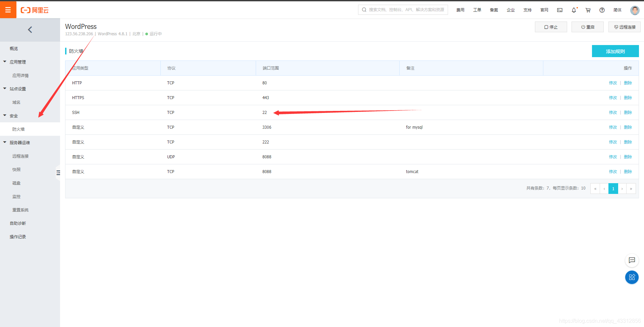644x327 pixels.
Task: Collapse sidebar with the back chevron
Action: point(30,30)
